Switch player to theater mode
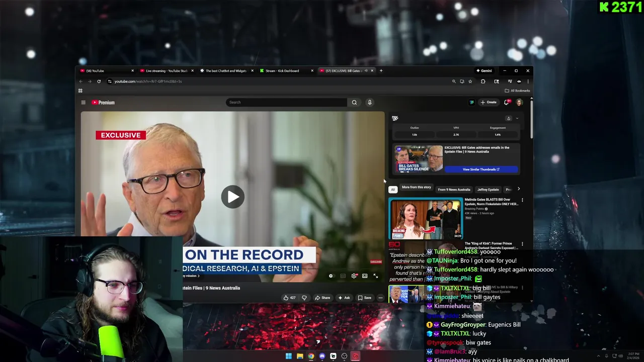The width and height of the screenshot is (644, 362). (x=365, y=276)
